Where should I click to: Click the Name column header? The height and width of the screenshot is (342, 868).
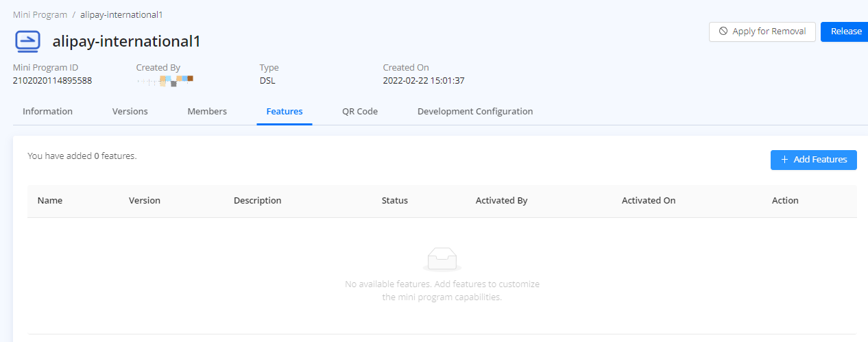coord(50,201)
